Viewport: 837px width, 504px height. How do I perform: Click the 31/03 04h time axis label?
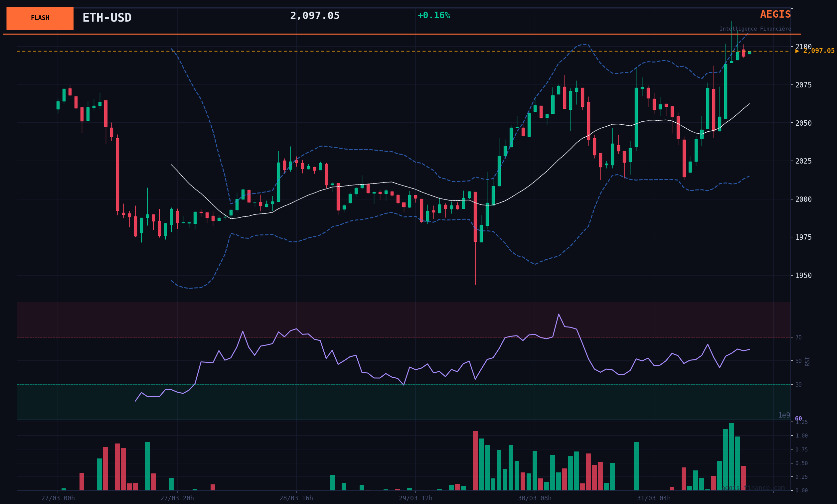[x=654, y=498]
